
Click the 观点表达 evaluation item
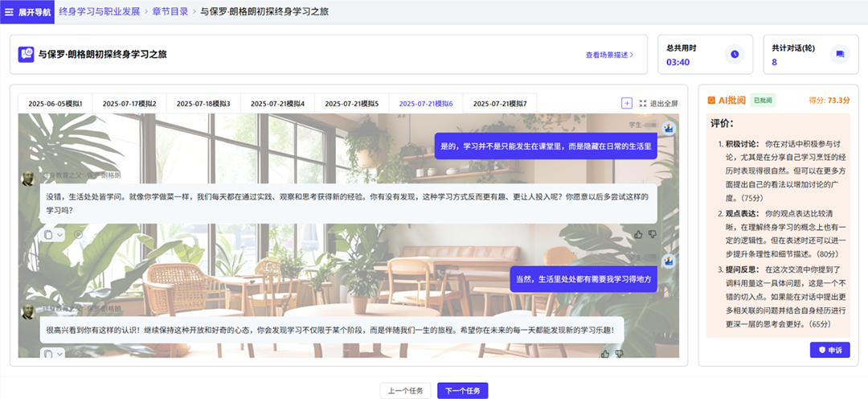[784, 234]
